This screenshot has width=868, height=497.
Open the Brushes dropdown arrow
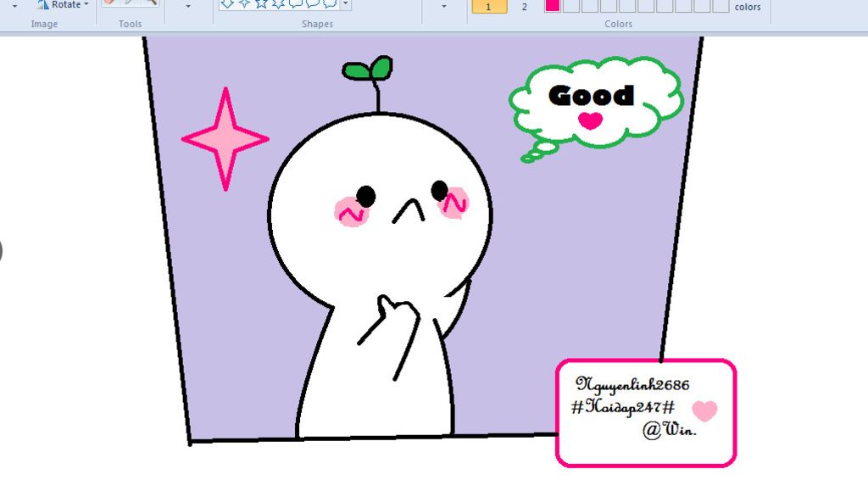click(x=188, y=6)
